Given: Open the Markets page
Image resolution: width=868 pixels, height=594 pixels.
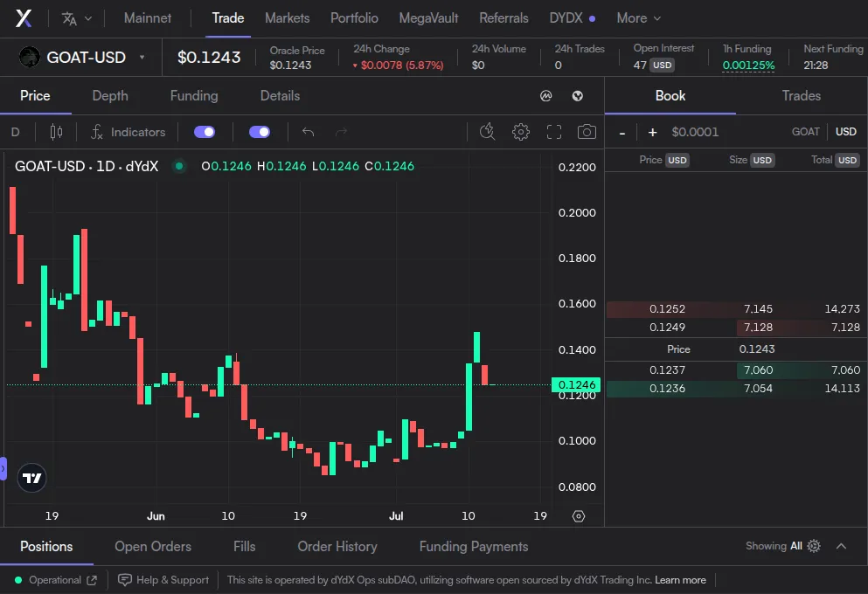Looking at the screenshot, I should (287, 18).
